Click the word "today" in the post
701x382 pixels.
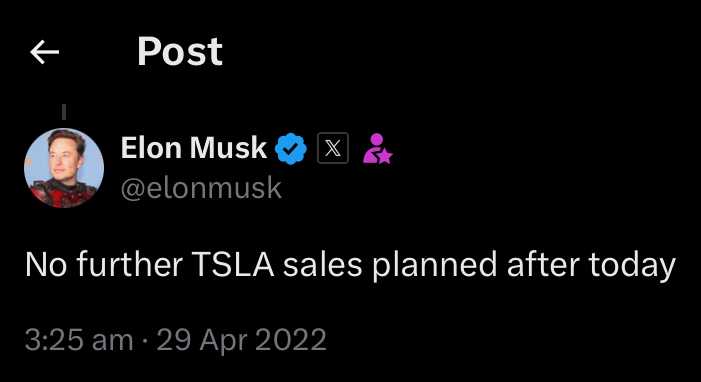click(x=632, y=265)
